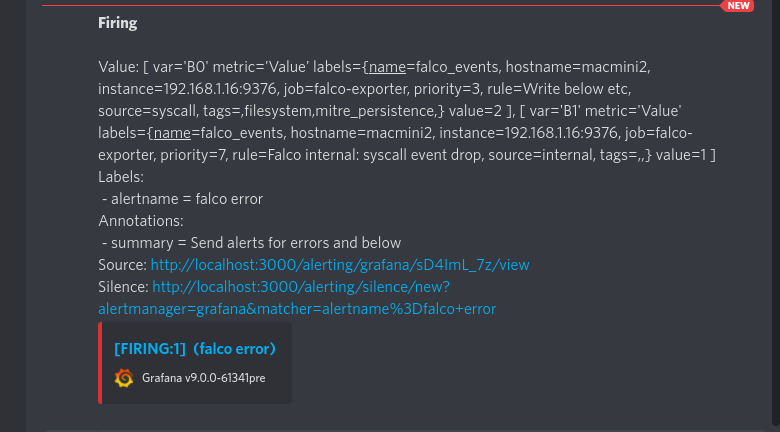Click the "Labels:" line in the message

pos(122,177)
